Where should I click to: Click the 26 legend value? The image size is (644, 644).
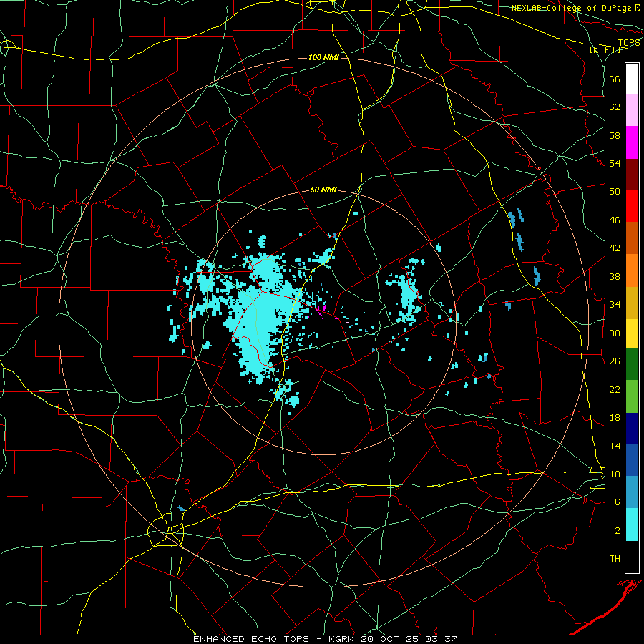click(615, 361)
